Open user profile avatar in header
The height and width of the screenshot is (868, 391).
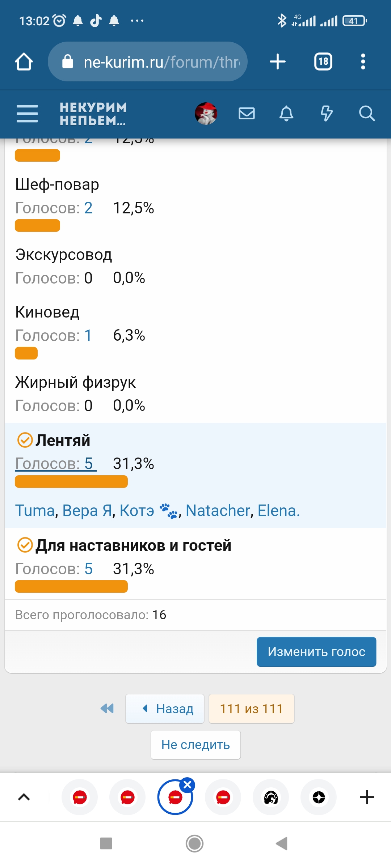(x=206, y=114)
